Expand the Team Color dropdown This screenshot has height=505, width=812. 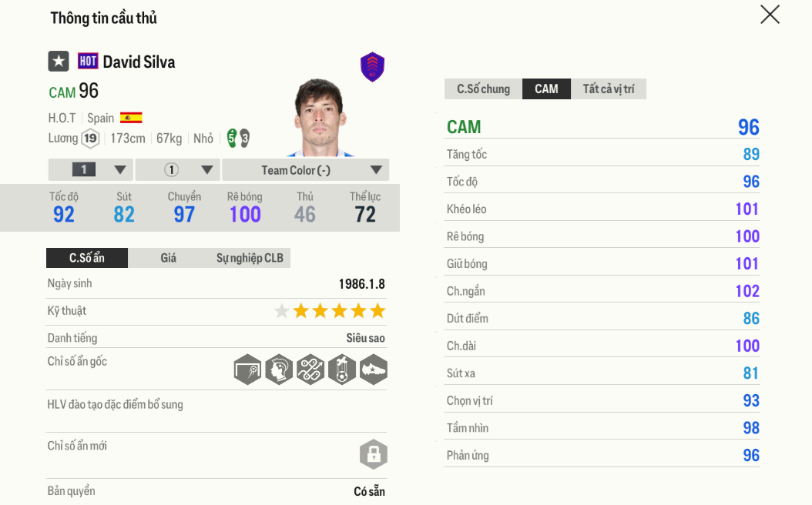click(305, 170)
